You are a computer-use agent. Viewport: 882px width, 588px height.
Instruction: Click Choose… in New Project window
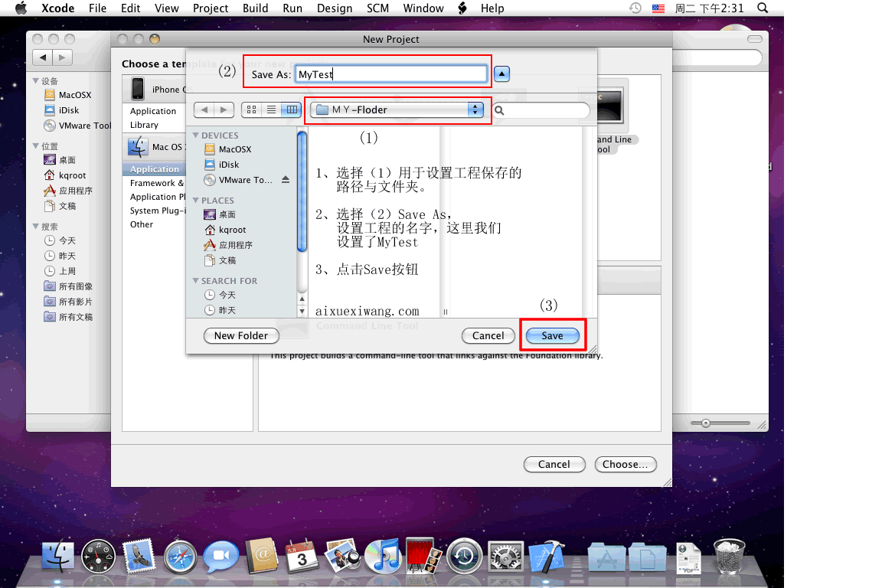pos(625,464)
